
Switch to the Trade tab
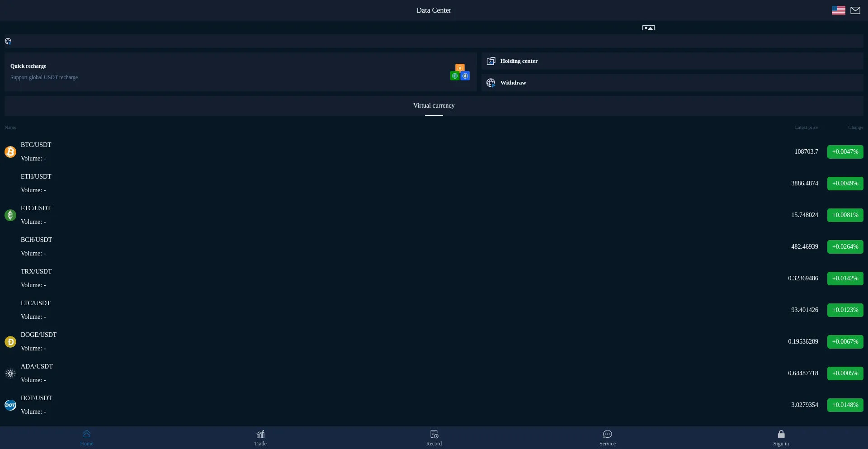tap(260, 438)
